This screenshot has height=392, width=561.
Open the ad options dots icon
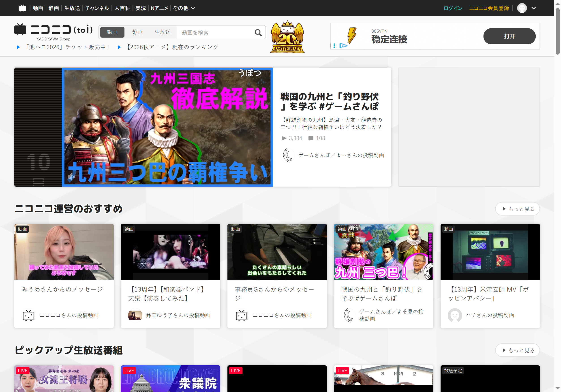(334, 46)
